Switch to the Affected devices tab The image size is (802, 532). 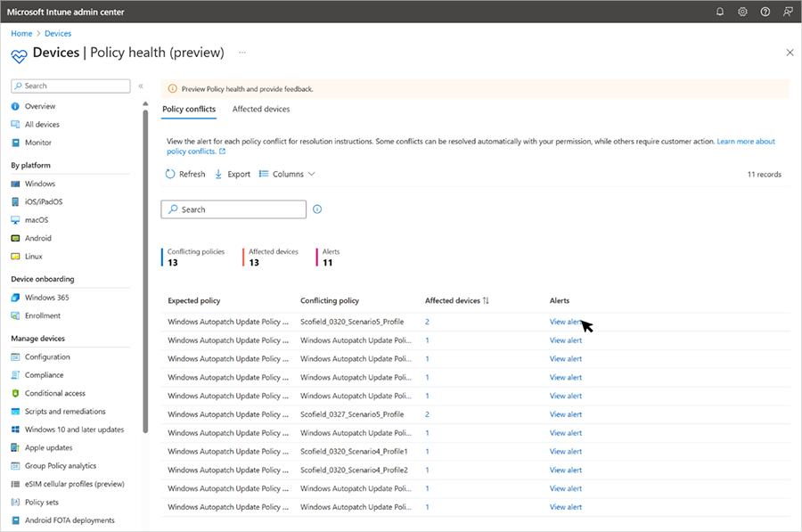[x=261, y=109]
